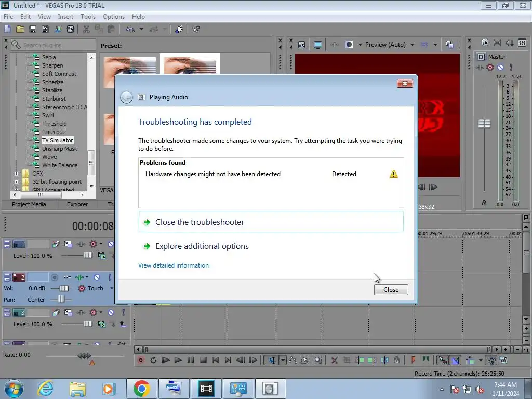Toggle Mute on video track 1
532x399 pixels.
(x=111, y=244)
